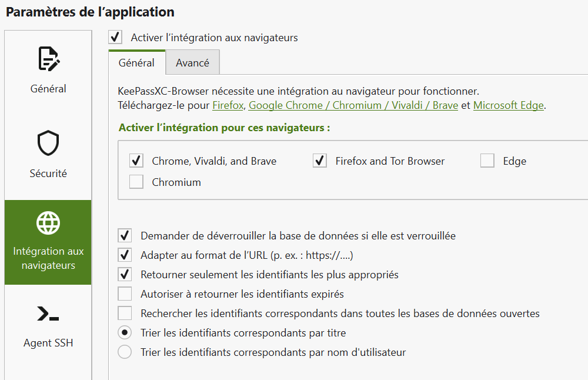Uncheck Retourner seulement les identifiants appropriés

[125, 274]
